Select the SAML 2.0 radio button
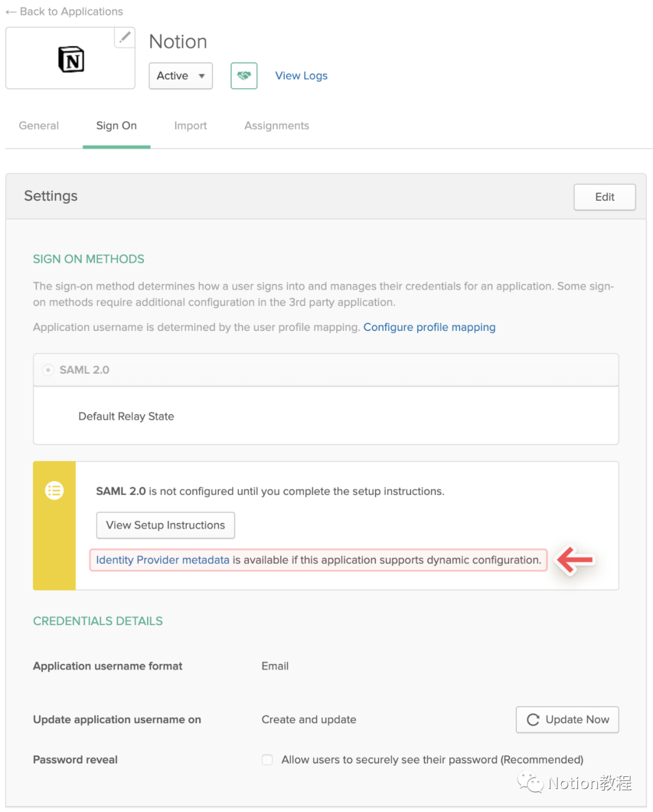 (48, 370)
